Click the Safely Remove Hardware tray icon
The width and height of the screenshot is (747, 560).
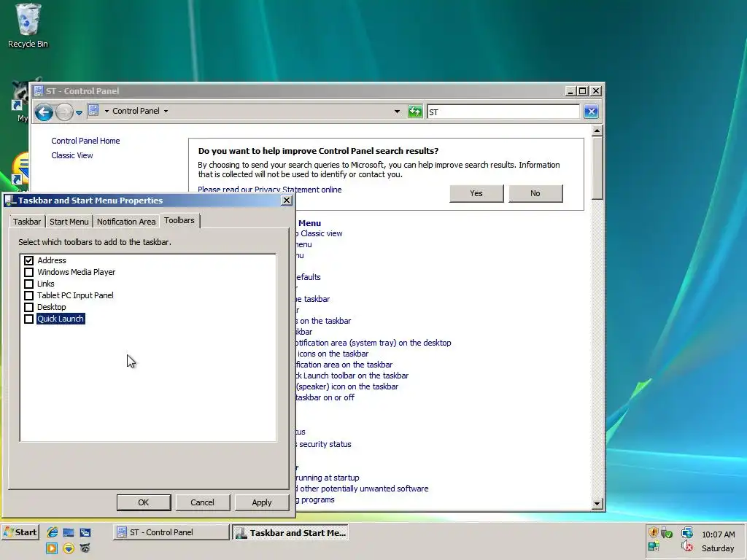click(x=667, y=532)
